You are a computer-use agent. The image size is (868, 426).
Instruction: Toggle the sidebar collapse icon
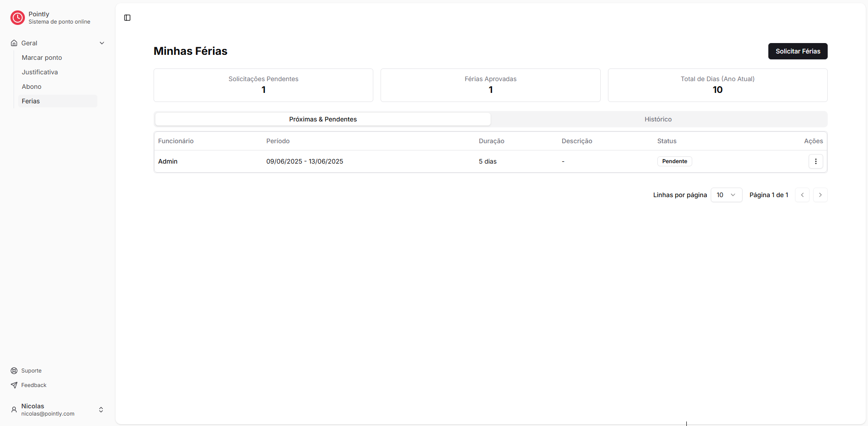point(127,18)
